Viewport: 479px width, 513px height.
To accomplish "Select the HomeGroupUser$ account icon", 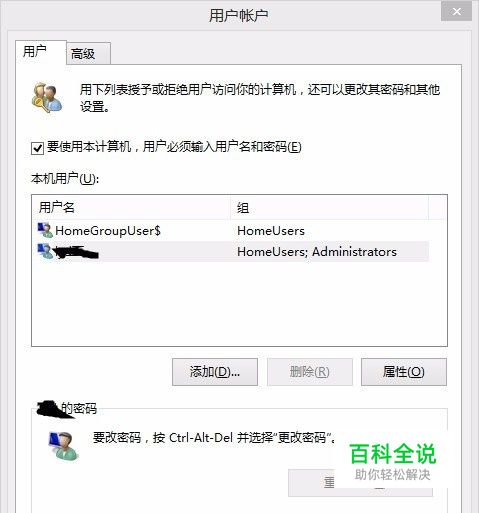I will coord(45,230).
